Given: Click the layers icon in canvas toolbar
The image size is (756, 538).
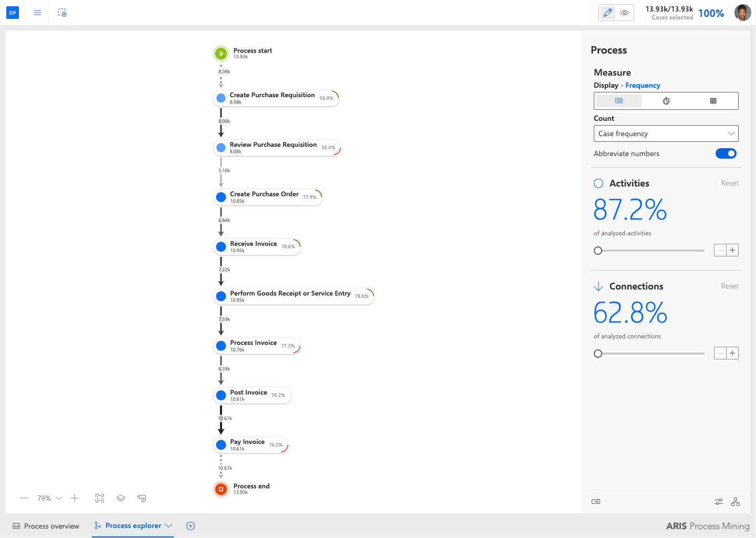Looking at the screenshot, I should click(x=121, y=498).
